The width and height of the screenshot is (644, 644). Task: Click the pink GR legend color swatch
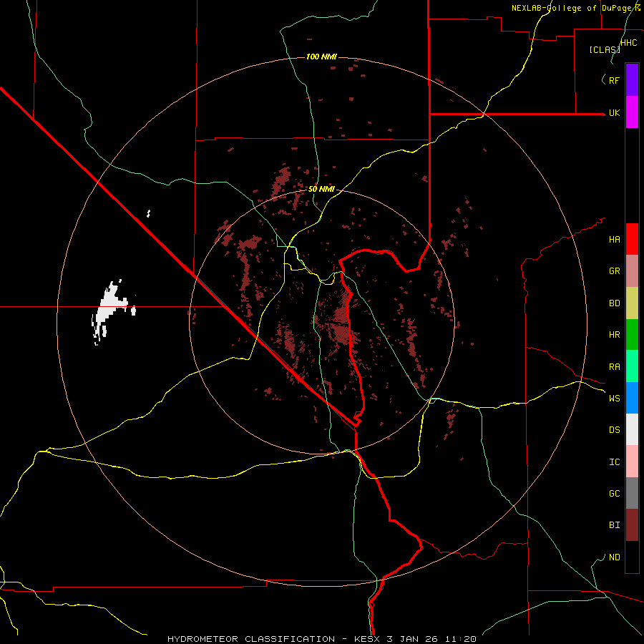coord(632,271)
